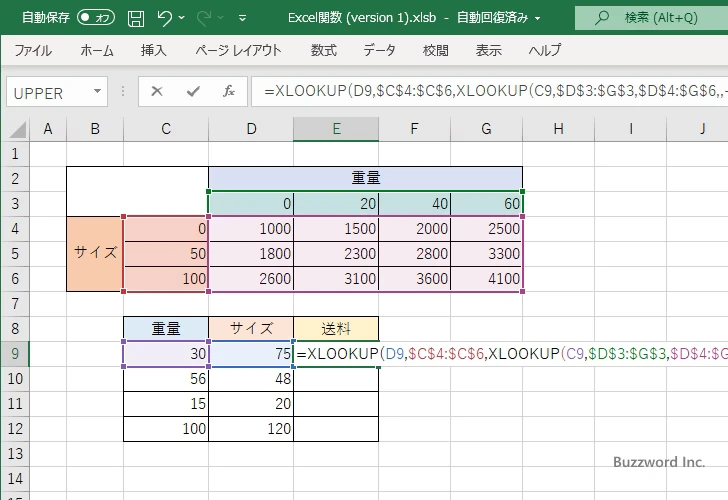Open the データ tab

coord(379,50)
